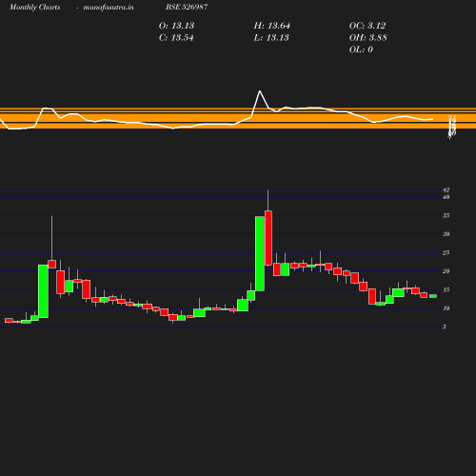
Task: Click the large green candle rising to 22
Action: (43, 291)
